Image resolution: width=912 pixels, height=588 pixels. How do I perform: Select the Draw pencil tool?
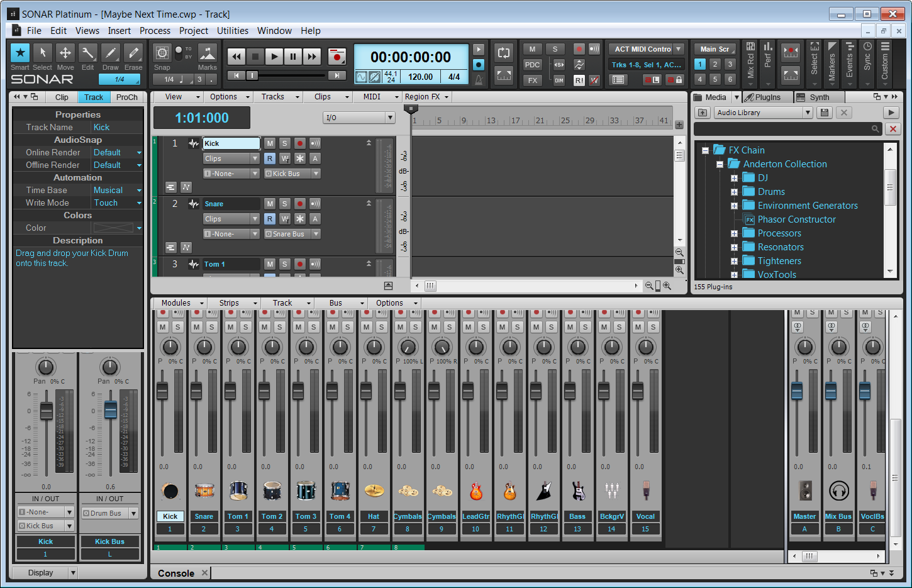pyautogui.click(x=111, y=53)
